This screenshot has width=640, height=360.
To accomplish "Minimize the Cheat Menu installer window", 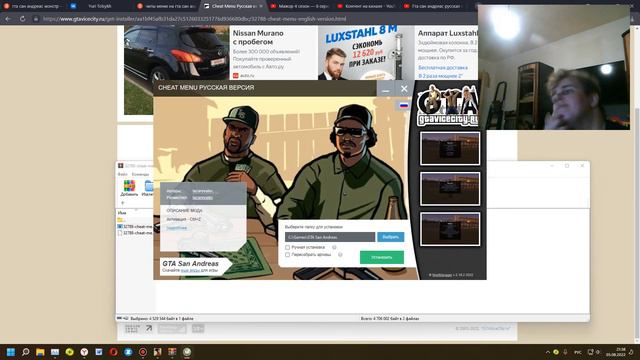I will 386,89.
